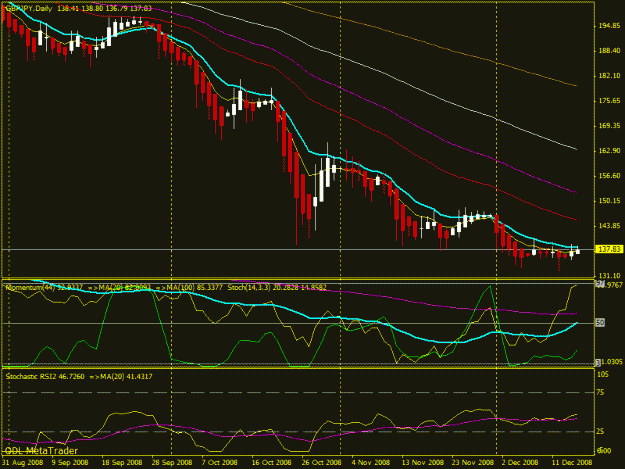Viewport: 625px width, 469px height.
Task: Click the 50 level label in Momentum panel
Action: [600, 322]
